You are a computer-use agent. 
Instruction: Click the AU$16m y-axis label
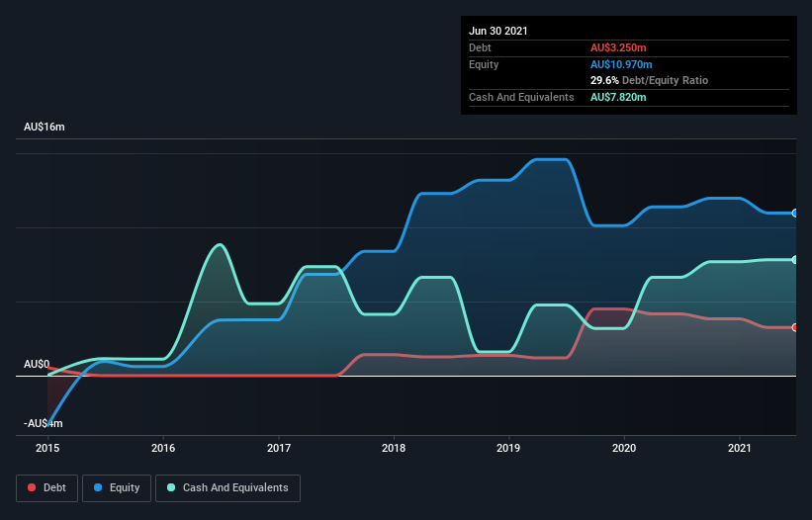pos(45,127)
